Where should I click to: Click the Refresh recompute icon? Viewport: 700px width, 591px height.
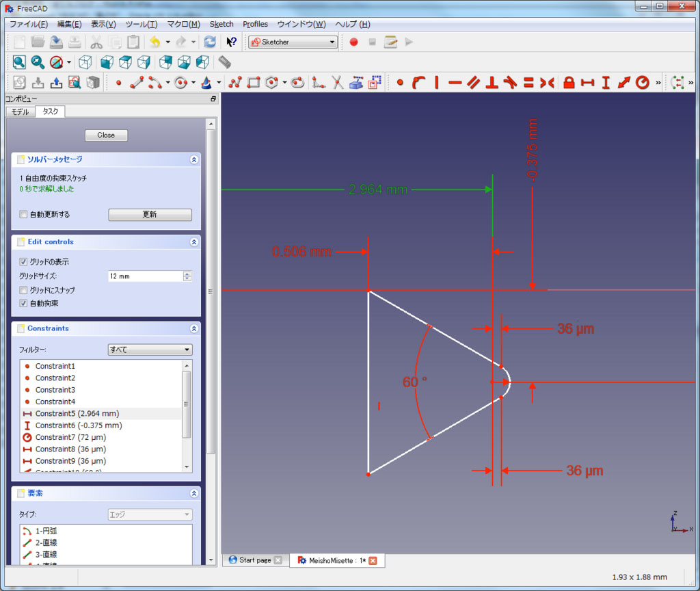[210, 42]
